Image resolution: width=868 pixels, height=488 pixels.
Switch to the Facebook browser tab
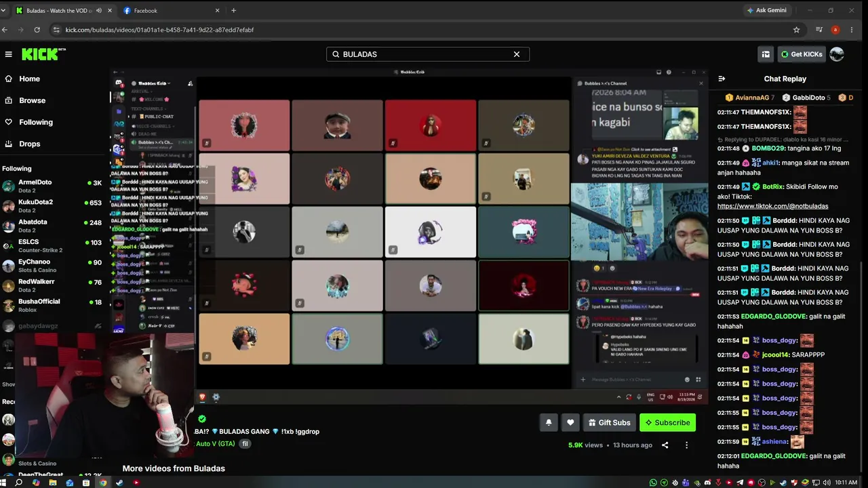tap(172, 10)
